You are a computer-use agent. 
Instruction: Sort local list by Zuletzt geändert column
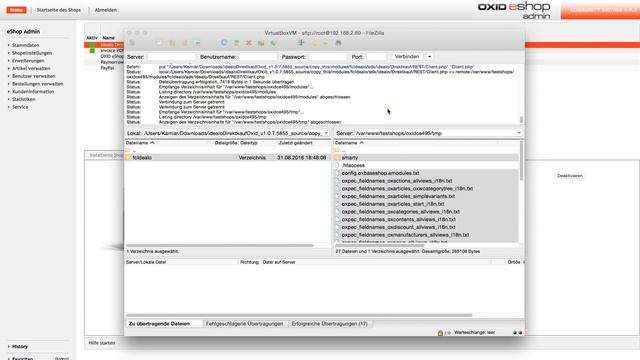point(303,143)
